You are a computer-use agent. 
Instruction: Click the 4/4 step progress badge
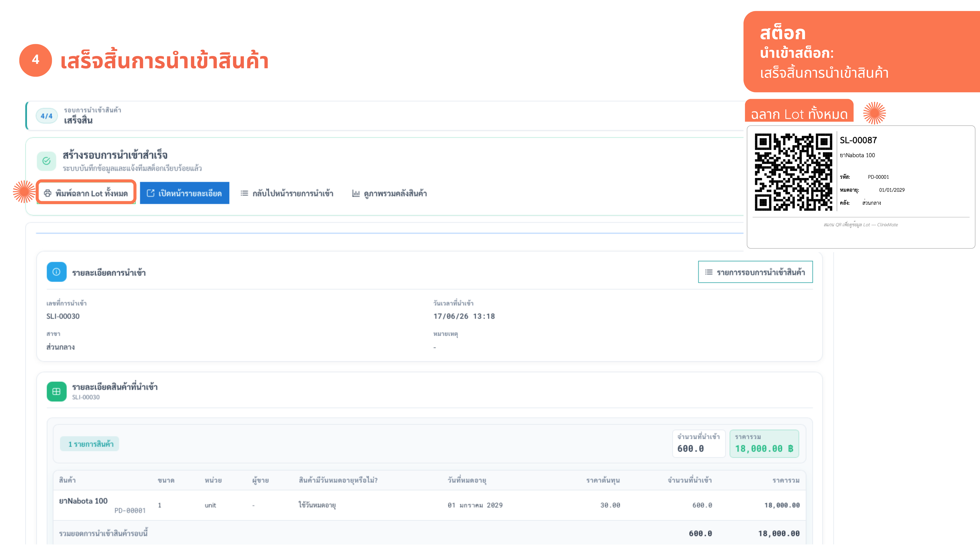pyautogui.click(x=46, y=116)
